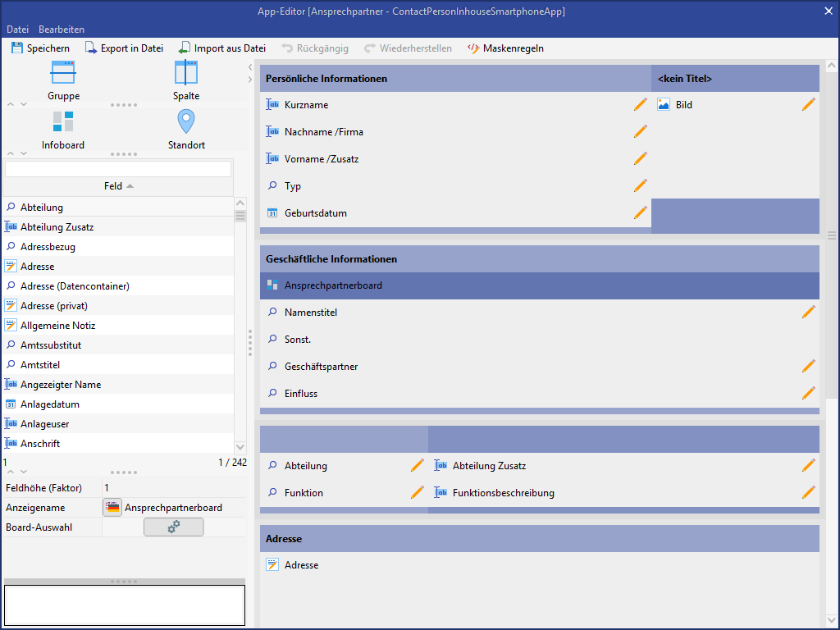Select the Infoboard element icon

[63, 122]
